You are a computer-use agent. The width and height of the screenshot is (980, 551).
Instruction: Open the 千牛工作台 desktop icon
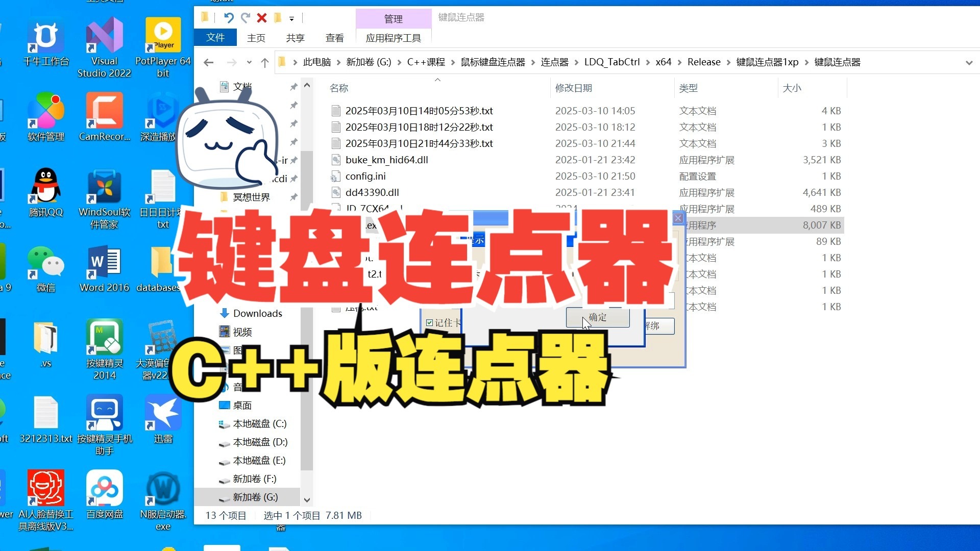click(x=46, y=42)
